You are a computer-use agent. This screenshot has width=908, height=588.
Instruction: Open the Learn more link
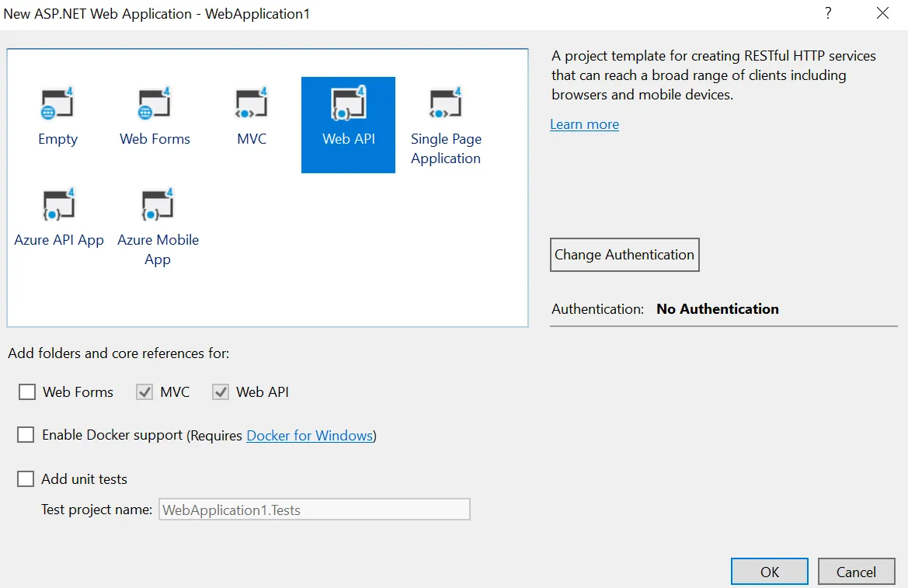tap(584, 124)
